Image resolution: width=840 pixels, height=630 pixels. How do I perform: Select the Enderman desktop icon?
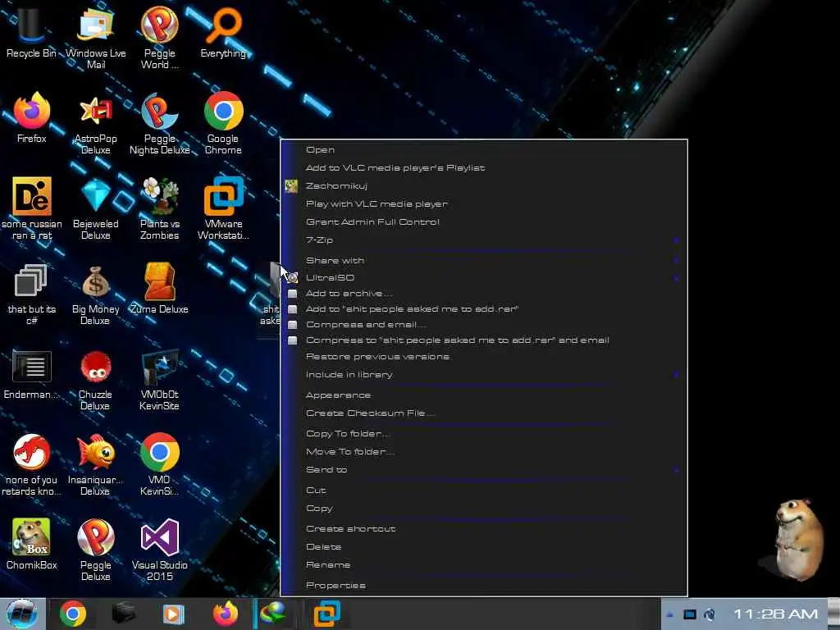pos(31,374)
